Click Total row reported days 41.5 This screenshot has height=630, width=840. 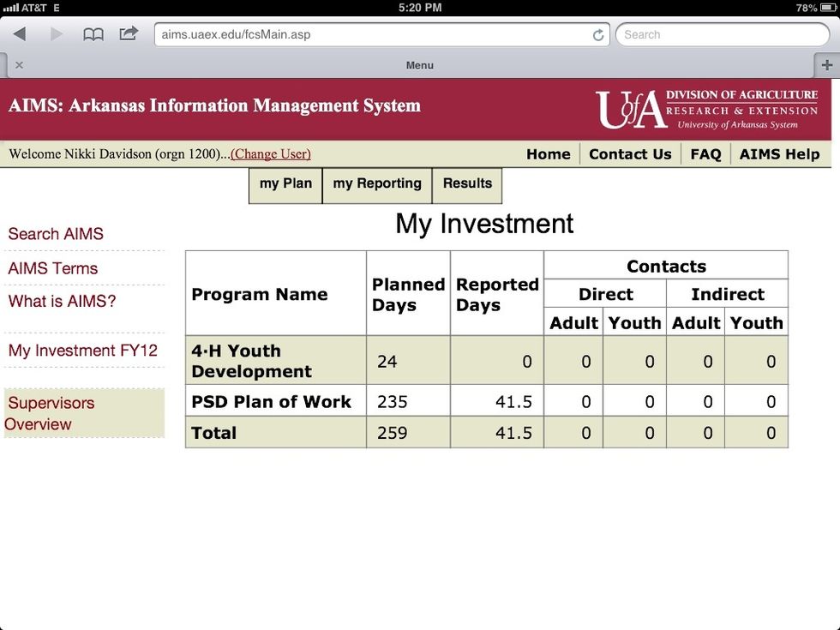pos(513,433)
